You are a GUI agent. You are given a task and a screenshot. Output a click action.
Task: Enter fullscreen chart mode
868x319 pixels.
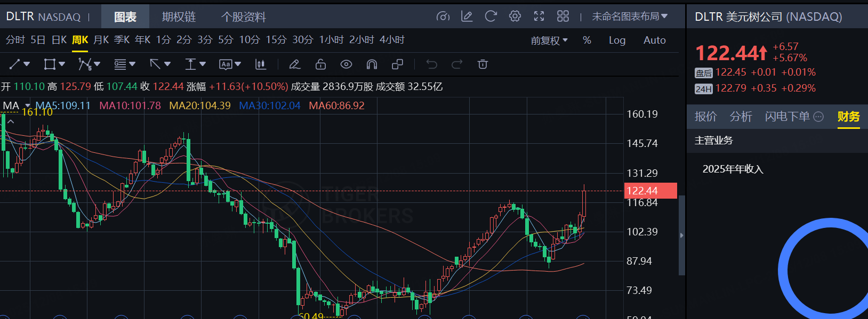click(539, 17)
